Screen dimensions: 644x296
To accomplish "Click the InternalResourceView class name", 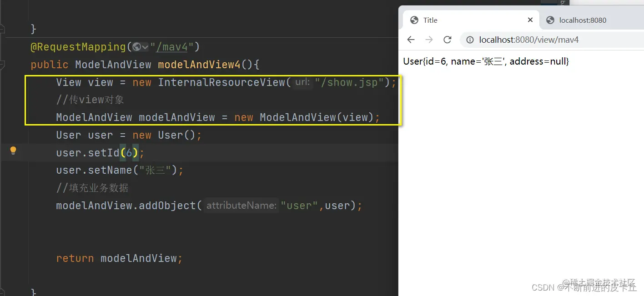I will click(x=221, y=82).
